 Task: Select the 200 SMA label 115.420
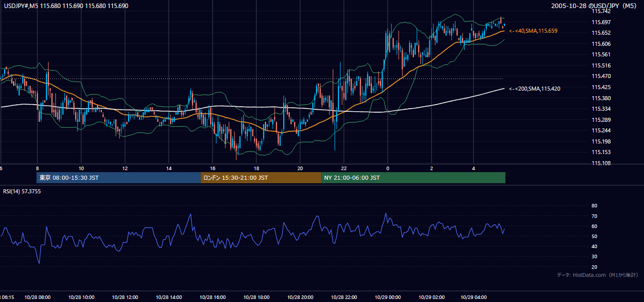tap(535, 89)
